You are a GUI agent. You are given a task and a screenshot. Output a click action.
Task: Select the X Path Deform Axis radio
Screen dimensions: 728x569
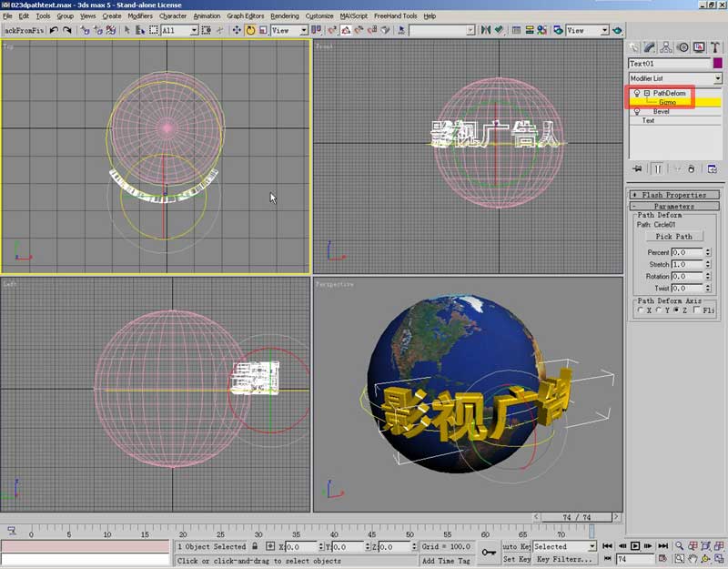[x=641, y=310]
